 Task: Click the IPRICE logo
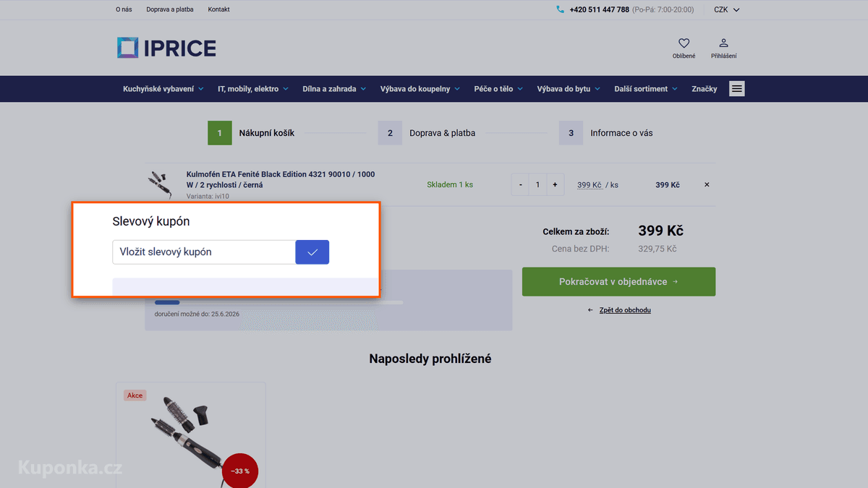166,48
